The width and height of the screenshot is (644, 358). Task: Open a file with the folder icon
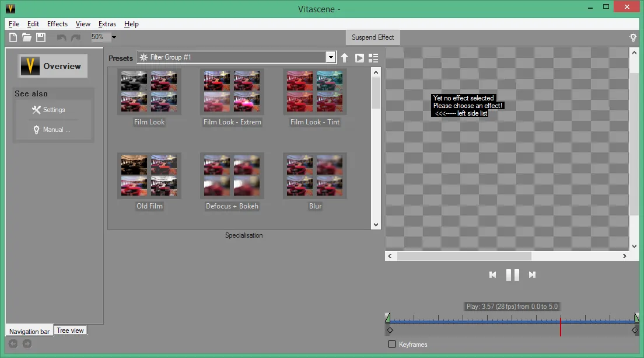tap(27, 37)
